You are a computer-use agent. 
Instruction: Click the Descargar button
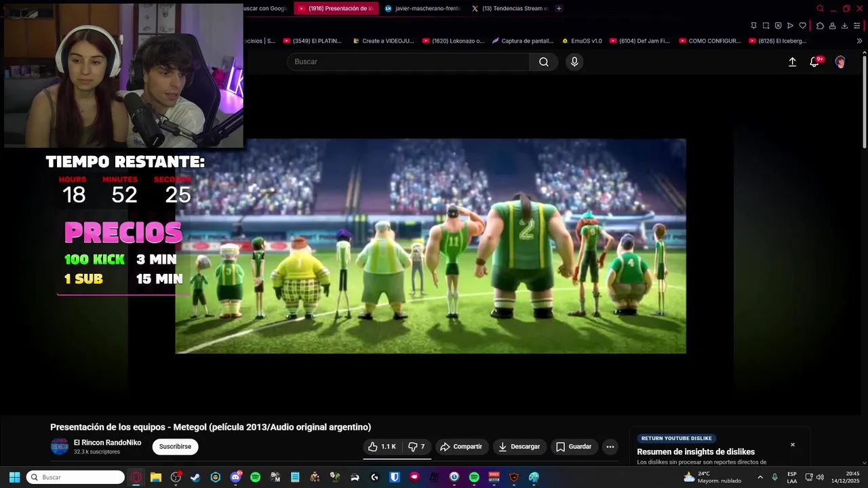point(519,447)
